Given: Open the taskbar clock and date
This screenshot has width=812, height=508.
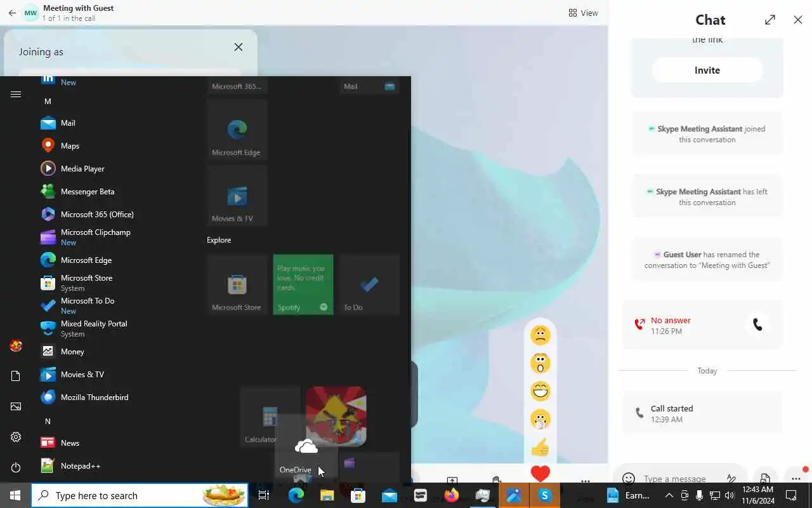Looking at the screenshot, I should [x=758, y=495].
